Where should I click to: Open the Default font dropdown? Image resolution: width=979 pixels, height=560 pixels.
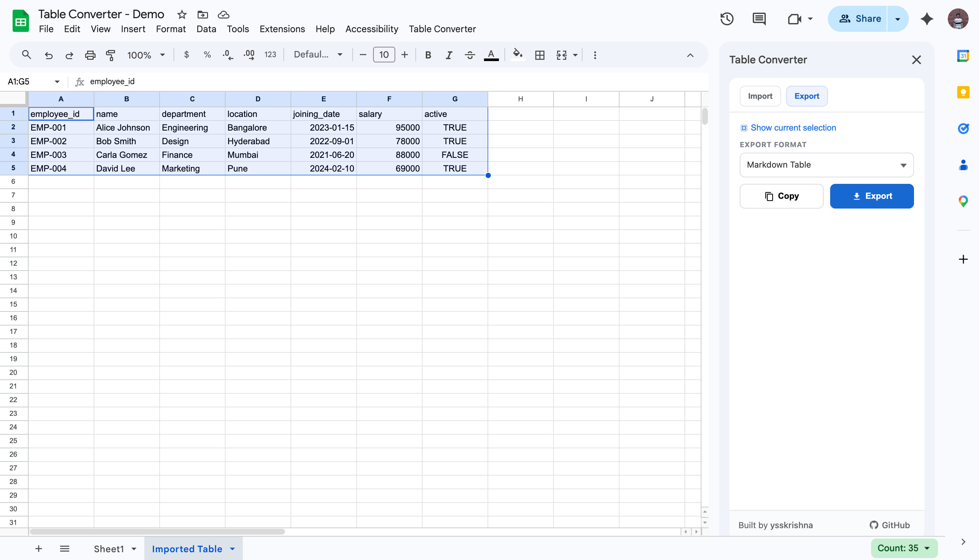tap(318, 55)
